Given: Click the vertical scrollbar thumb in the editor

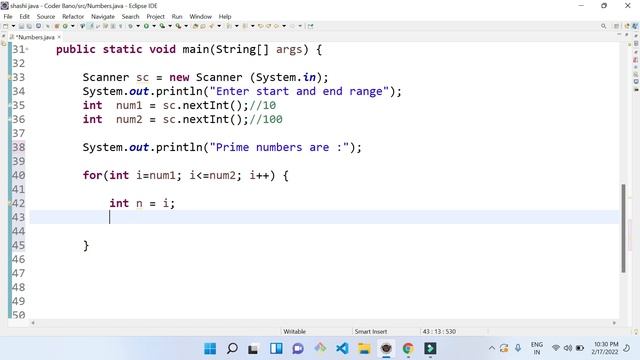Looking at the screenshot, I should [x=623, y=228].
